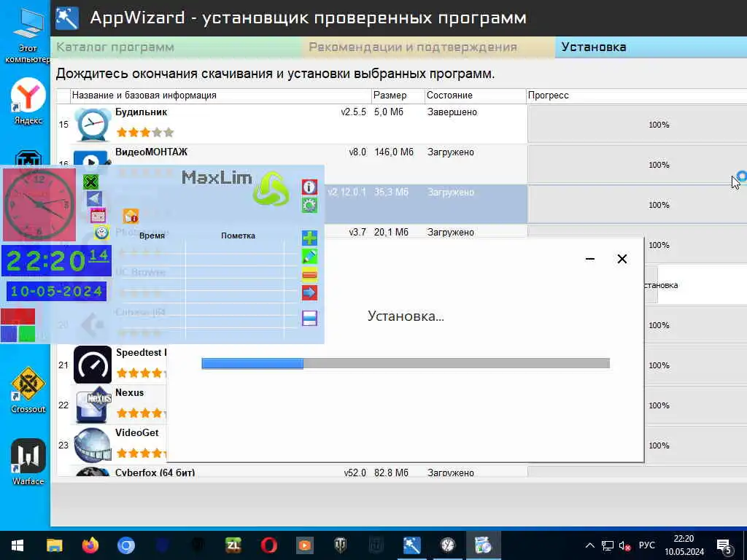Screen dimensions: 747x560
Task: Select the Будильник row name
Action: tap(141, 112)
